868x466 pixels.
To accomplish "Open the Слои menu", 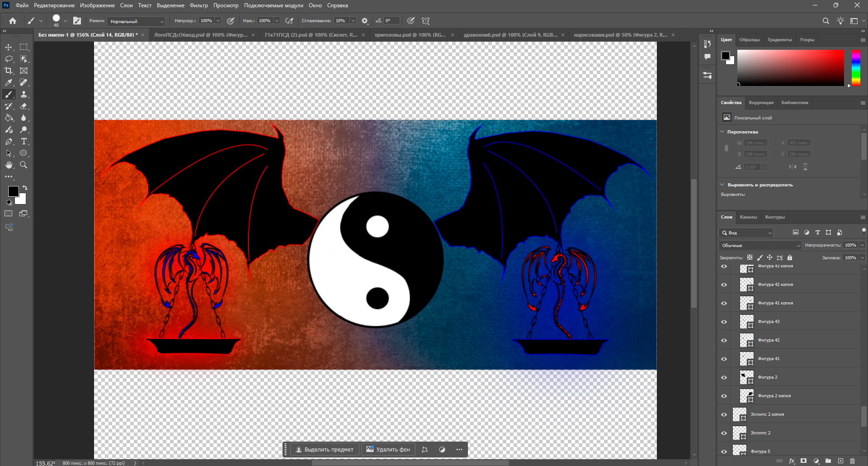I will point(126,5).
